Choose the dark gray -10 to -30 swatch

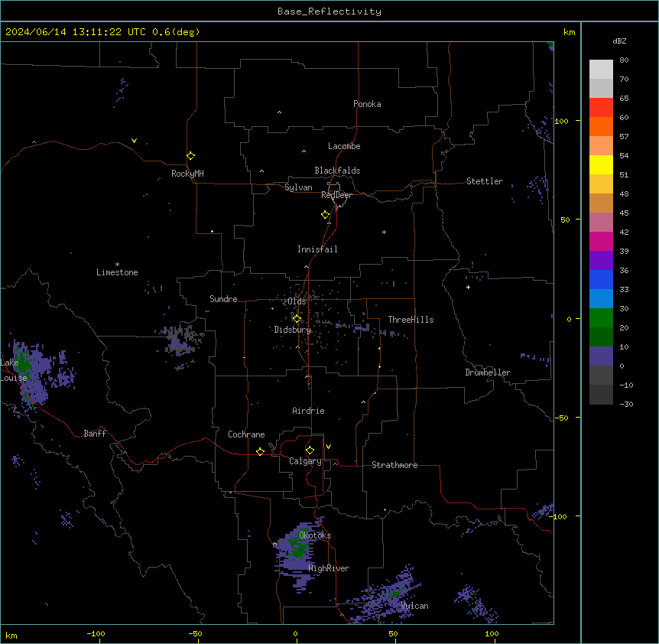[601, 395]
